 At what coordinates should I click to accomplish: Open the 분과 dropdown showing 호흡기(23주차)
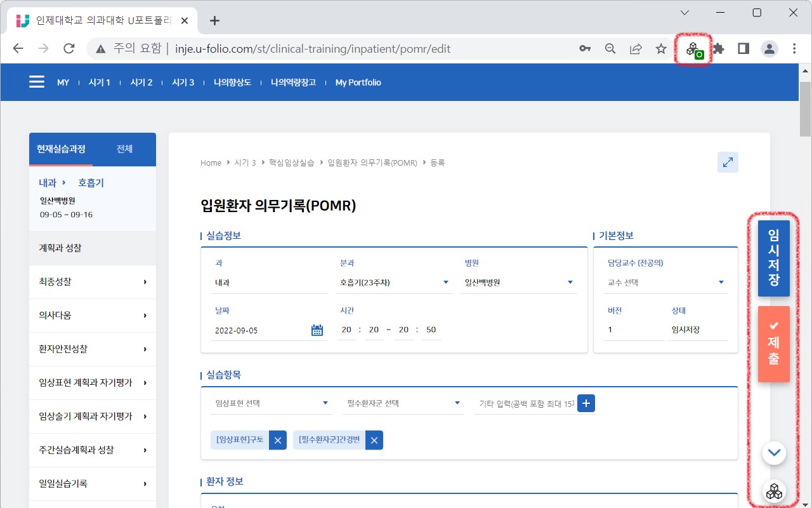tap(395, 283)
